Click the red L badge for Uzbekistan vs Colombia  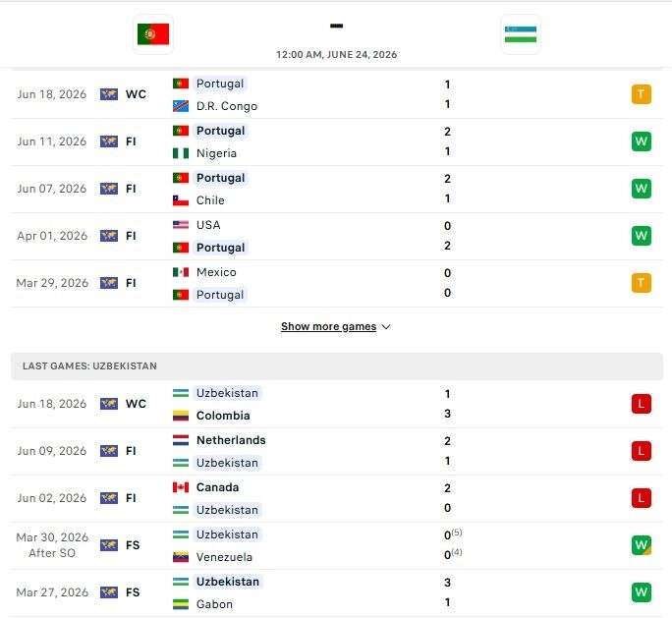(642, 404)
